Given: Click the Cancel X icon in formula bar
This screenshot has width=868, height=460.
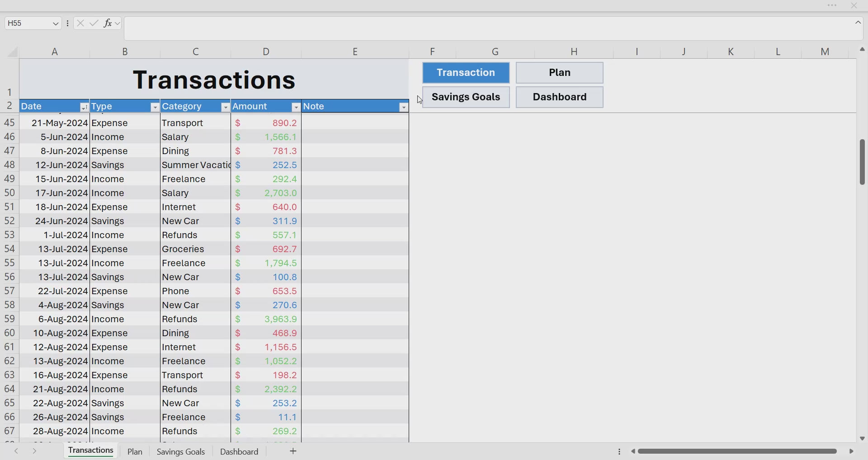Looking at the screenshot, I should pos(80,23).
